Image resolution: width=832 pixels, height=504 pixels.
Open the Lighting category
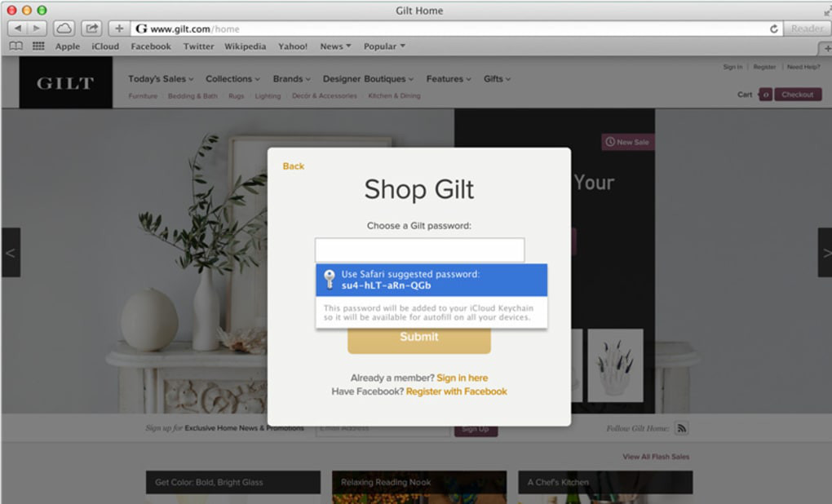coord(268,96)
